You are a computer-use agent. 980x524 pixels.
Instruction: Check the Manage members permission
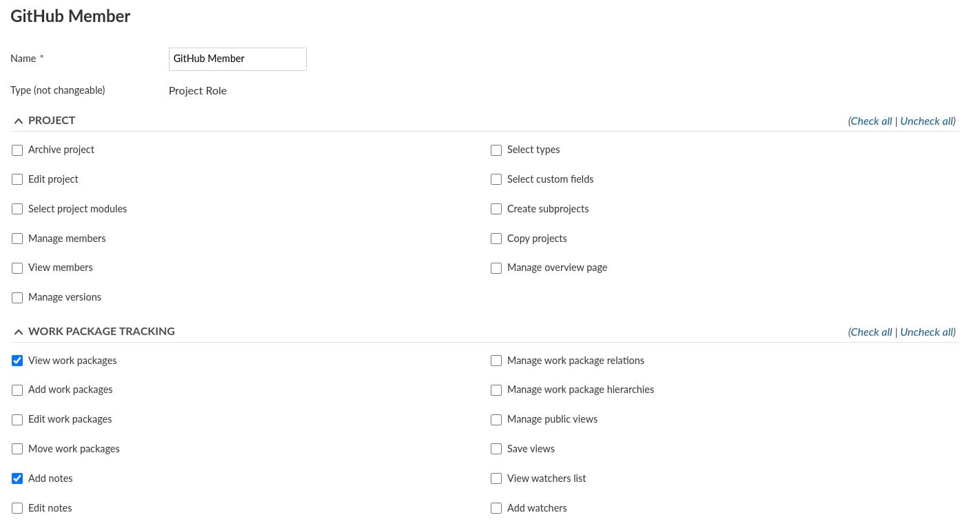tap(17, 239)
